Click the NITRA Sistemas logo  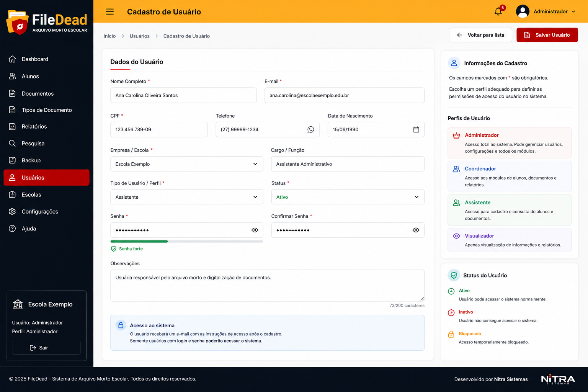tap(558, 379)
